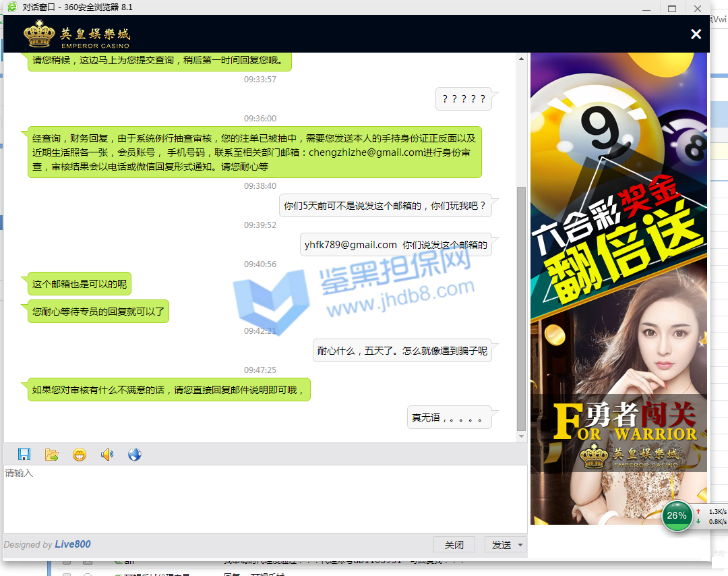Click the 请输入 message input box

point(263,499)
